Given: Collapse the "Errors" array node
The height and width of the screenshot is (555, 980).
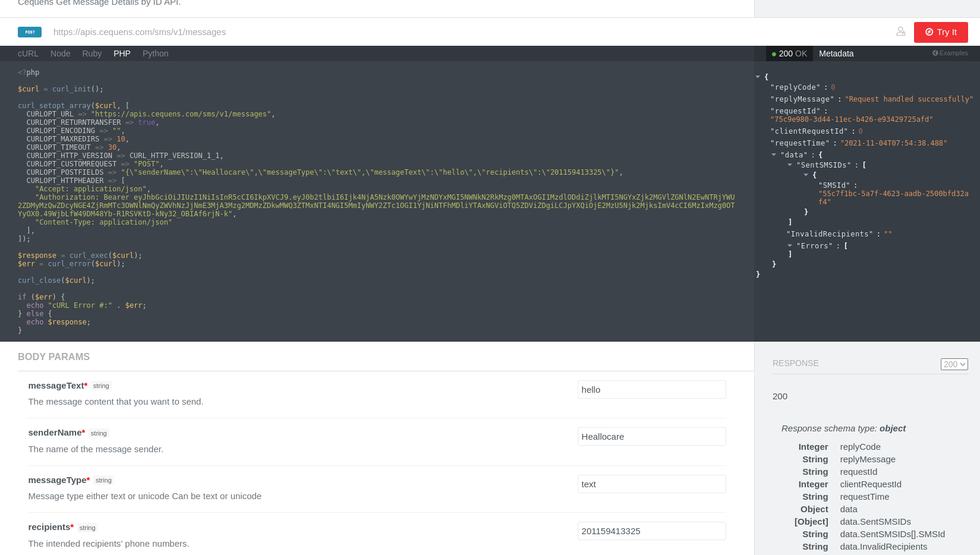Looking at the screenshot, I should 790,245.
